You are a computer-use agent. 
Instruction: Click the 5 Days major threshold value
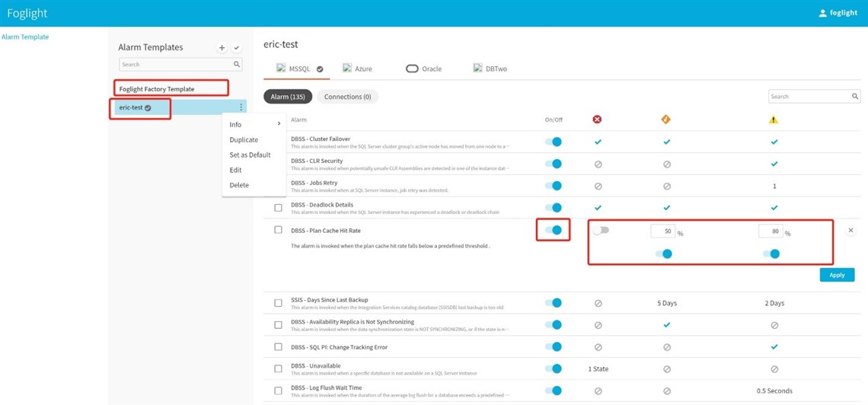pyautogui.click(x=666, y=303)
